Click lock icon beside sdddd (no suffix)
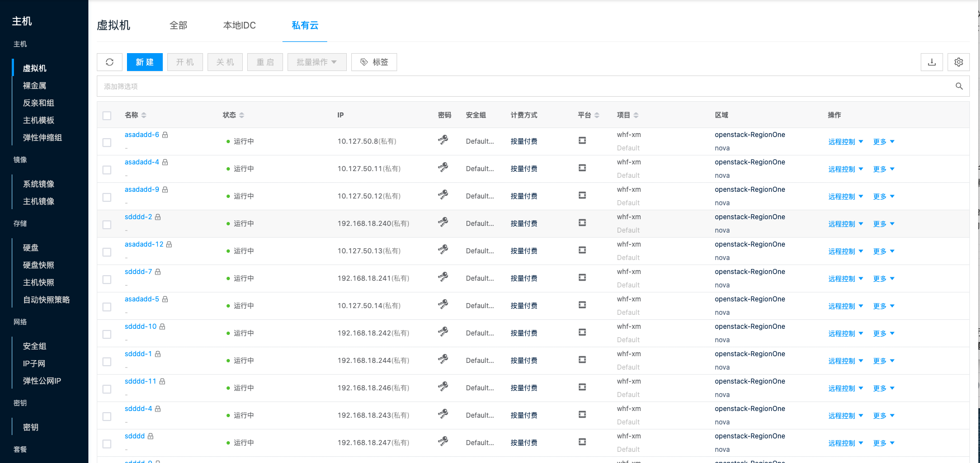 click(x=150, y=436)
